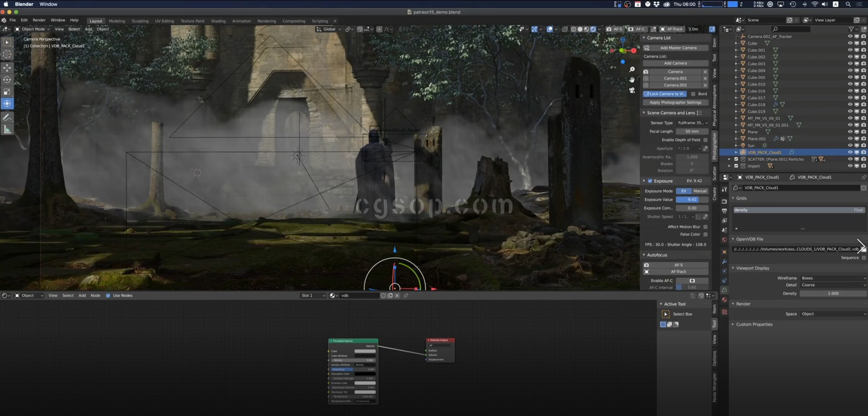Switch to the Compositing workspace tab
This screenshot has height=416, width=868.
click(x=293, y=21)
